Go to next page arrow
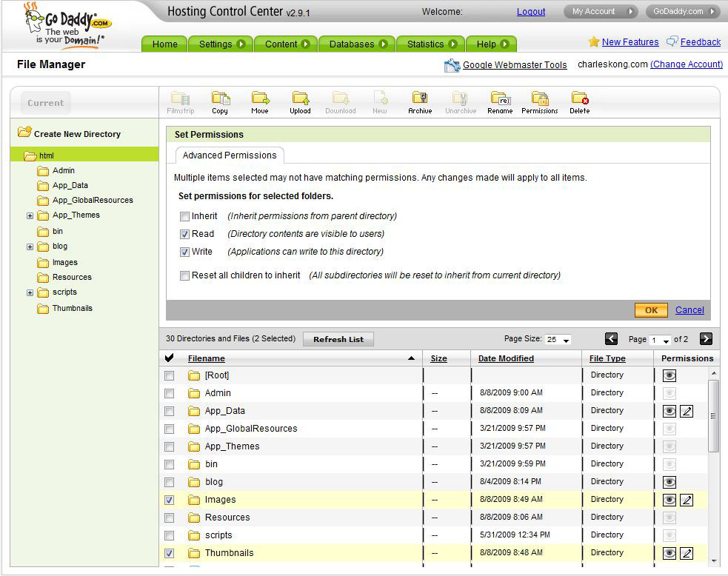The height and width of the screenshot is (576, 728). [x=706, y=339]
